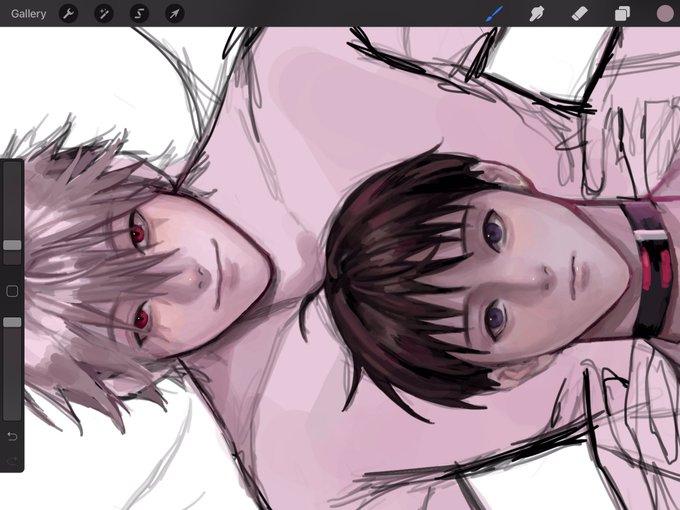Image resolution: width=680 pixels, height=510 pixels.
Task: Tap the square modify button on the sidebar
Action: (x=12, y=291)
